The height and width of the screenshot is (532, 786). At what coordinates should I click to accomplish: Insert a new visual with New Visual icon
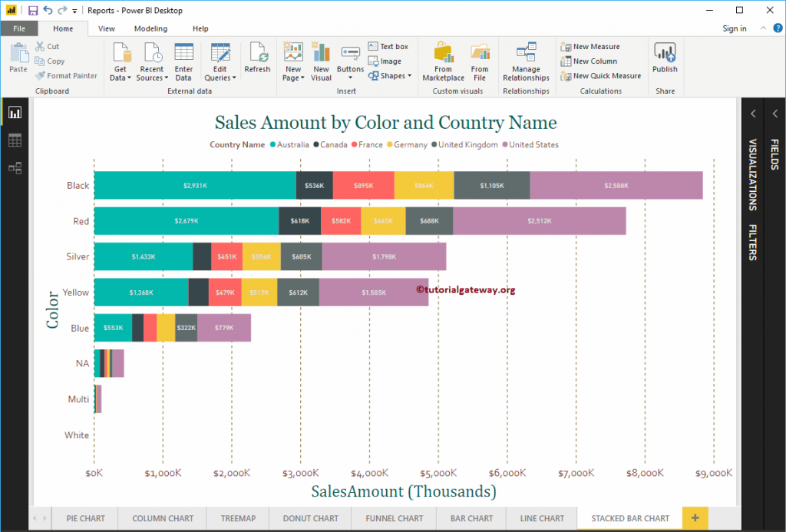pos(321,61)
